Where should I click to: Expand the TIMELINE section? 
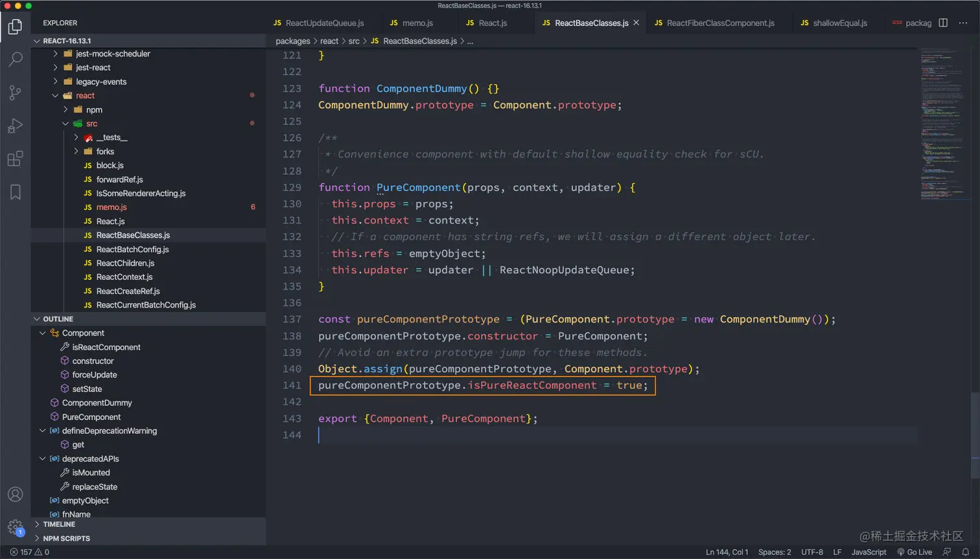pyautogui.click(x=148, y=524)
